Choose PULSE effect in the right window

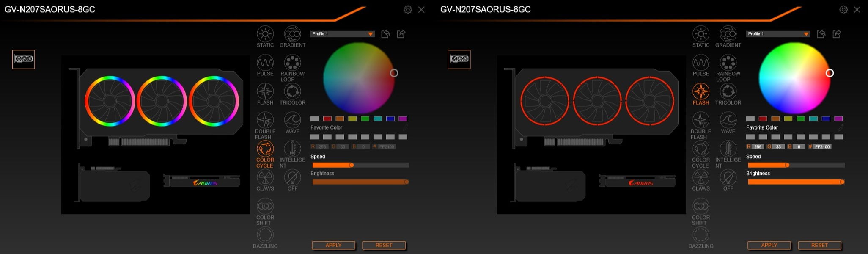(701, 63)
